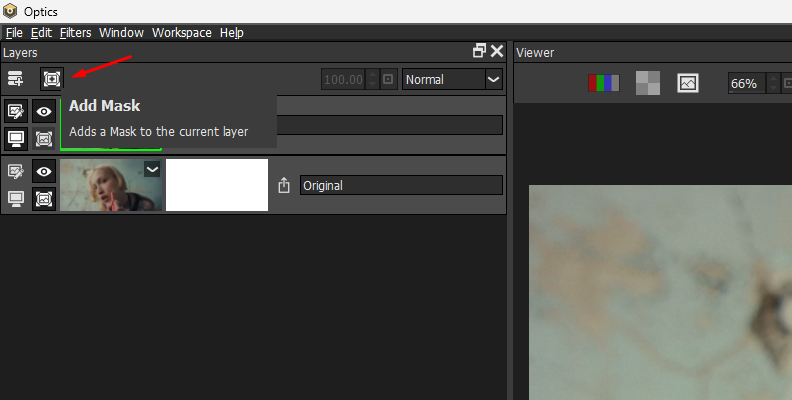The image size is (792, 400).
Task: Toggle visibility eye of the Original layer
Action: (x=44, y=171)
